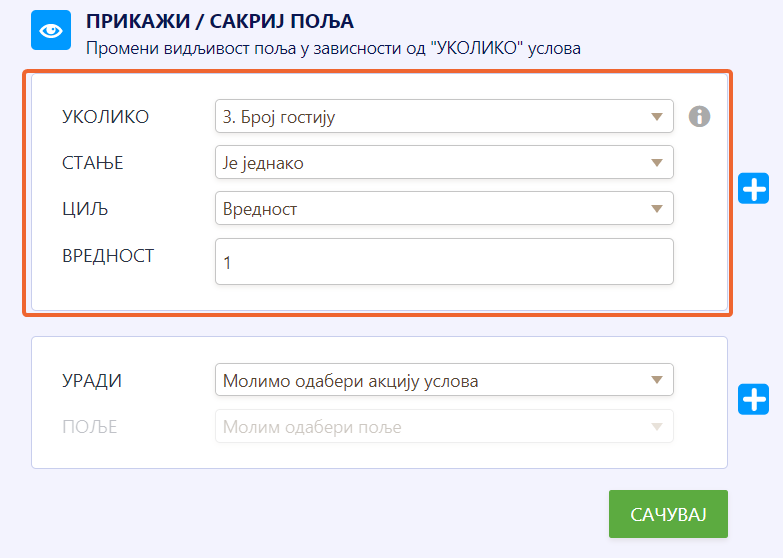This screenshot has height=558, width=783.
Task: Click the info icon next to УКОЛИКО
Action: pos(700,116)
